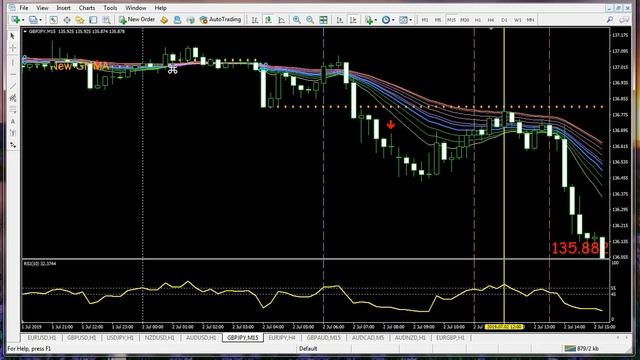
Task: Select the Crosshair tool
Action: tap(13, 48)
